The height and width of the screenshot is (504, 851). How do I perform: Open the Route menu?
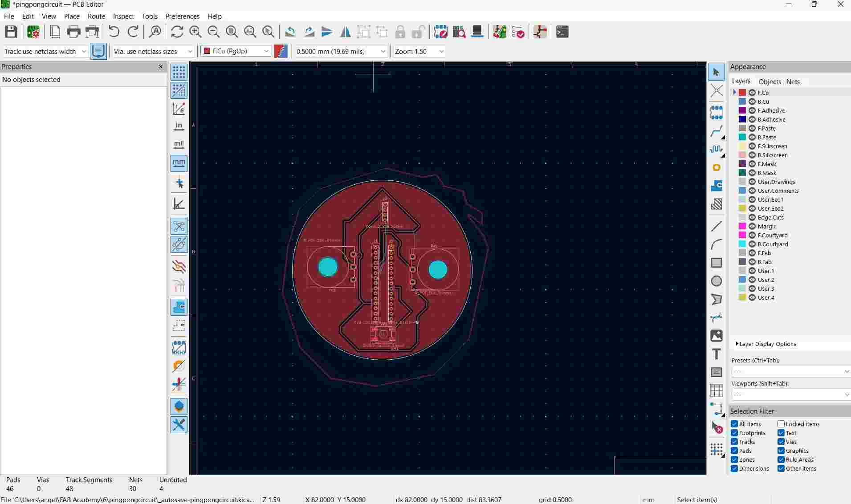point(96,16)
